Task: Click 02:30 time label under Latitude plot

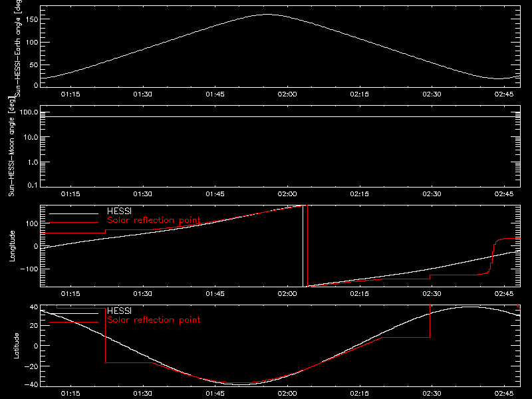Action: point(432,394)
